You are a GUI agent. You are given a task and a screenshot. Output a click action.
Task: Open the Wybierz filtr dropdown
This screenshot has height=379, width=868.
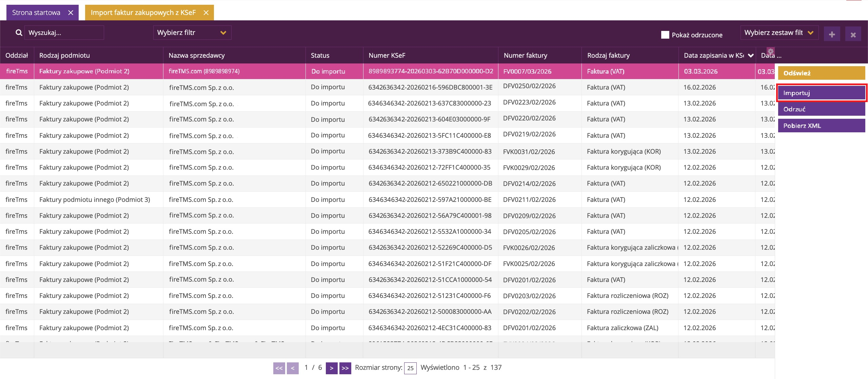click(x=192, y=33)
